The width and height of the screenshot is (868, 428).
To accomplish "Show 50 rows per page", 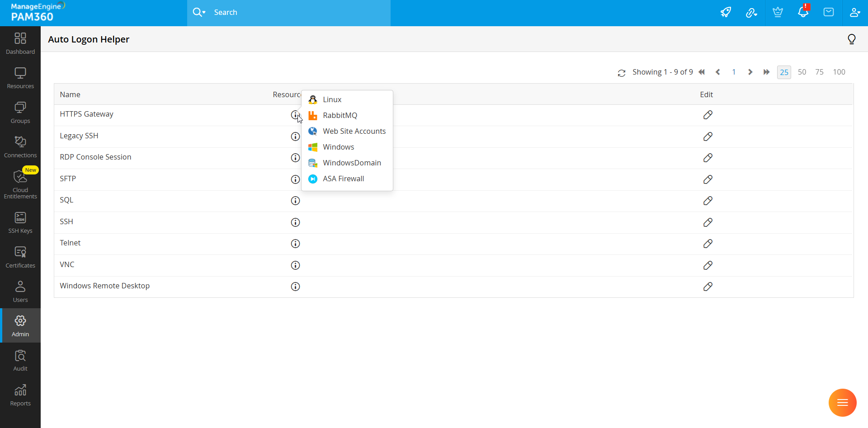I will coord(802,72).
